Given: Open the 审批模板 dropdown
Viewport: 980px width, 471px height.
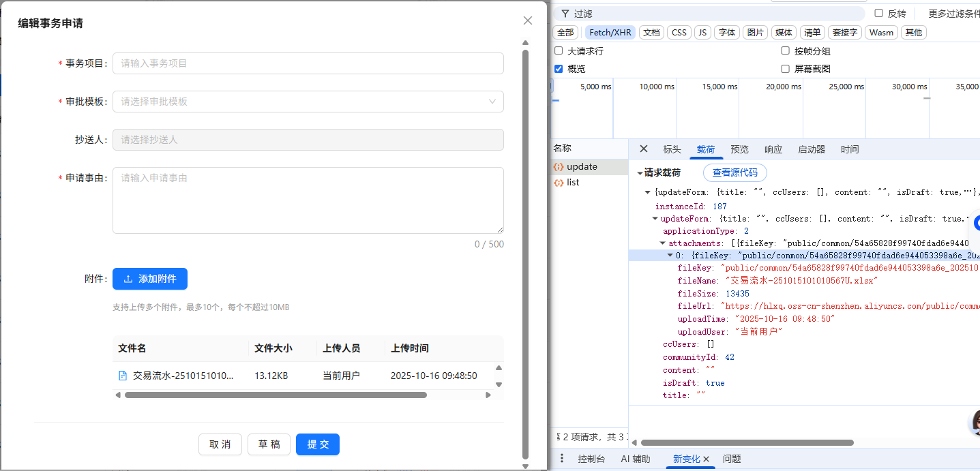Looking at the screenshot, I should [308, 102].
